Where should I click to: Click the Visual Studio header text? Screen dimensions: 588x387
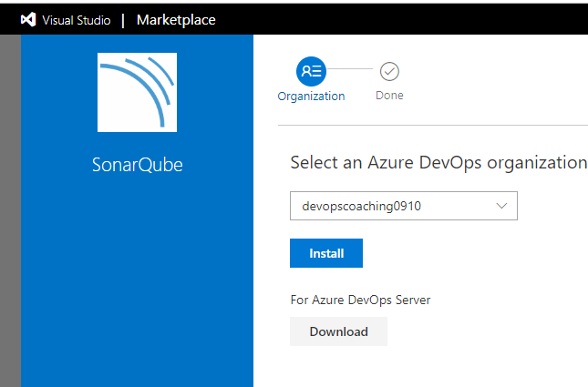pyautogui.click(x=76, y=19)
